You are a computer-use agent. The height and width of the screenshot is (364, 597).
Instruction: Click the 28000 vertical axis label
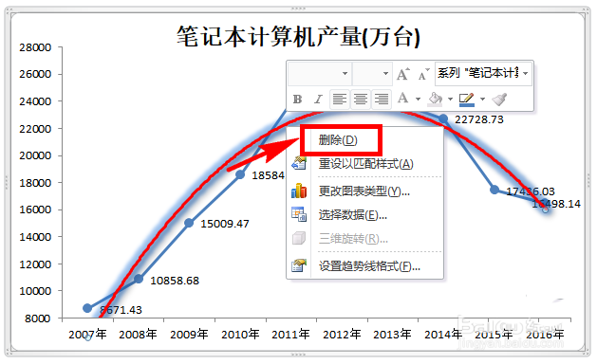35,47
